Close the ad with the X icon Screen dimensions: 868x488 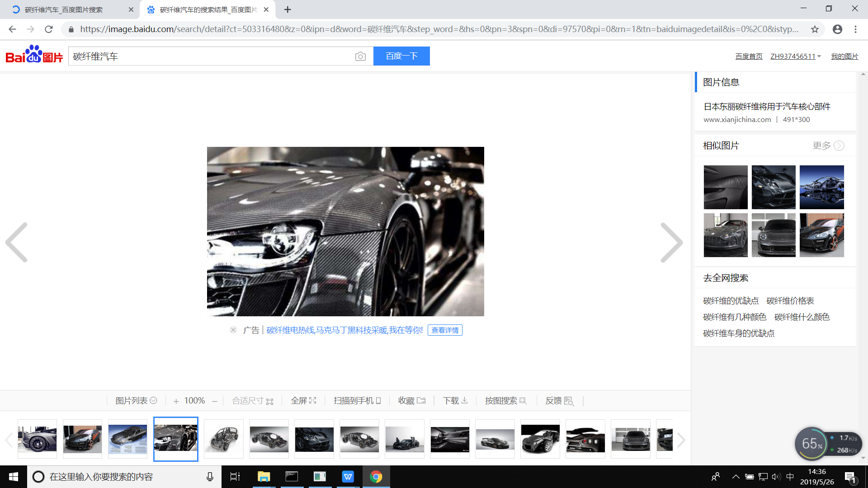click(x=233, y=330)
